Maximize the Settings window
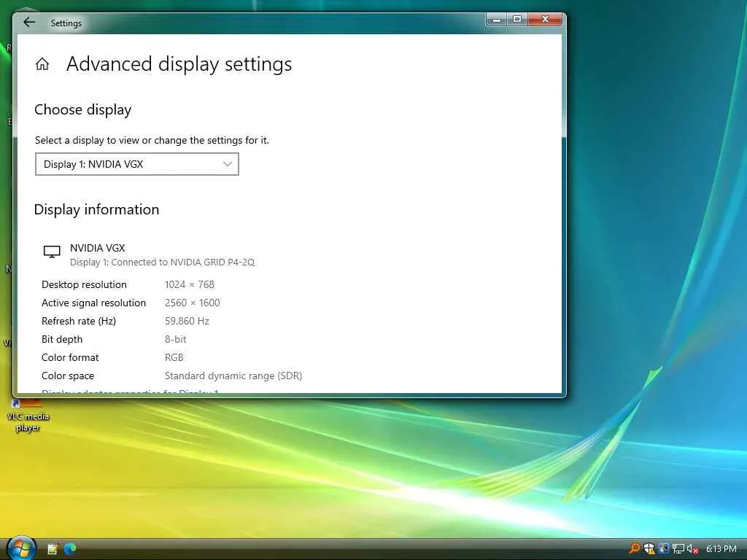Viewport: 747px width, 560px height. [517, 20]
